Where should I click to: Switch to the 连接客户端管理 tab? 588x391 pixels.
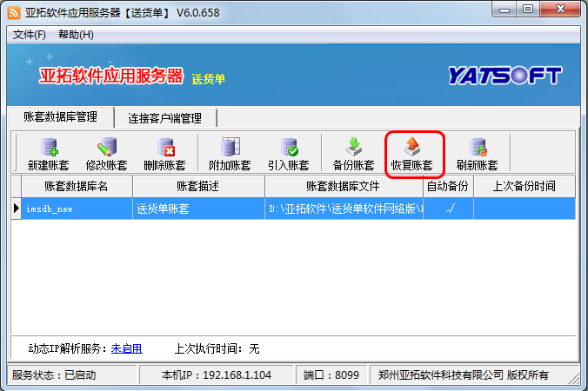164,118
